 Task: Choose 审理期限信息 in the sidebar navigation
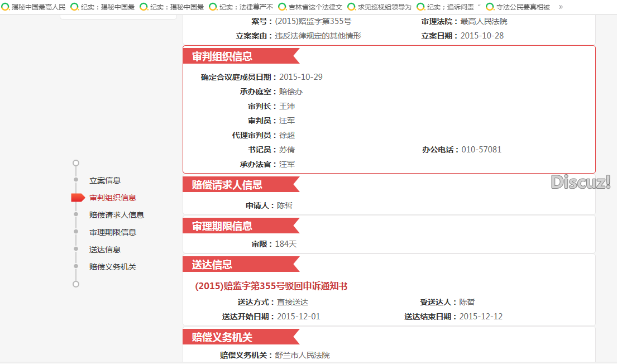click(113, 233)
